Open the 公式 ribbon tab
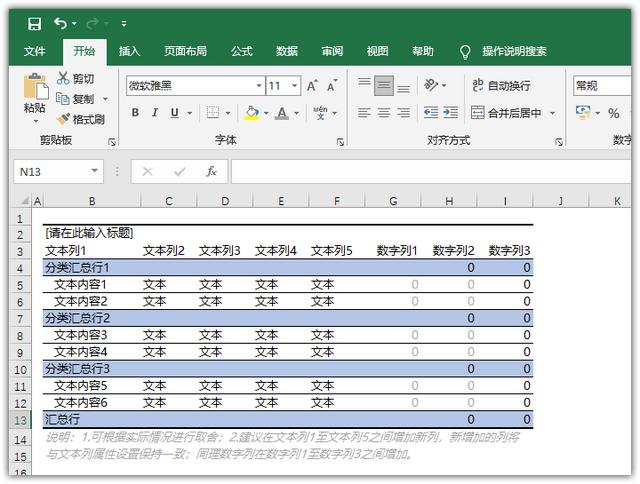The width and height of the screenshot is (640, 484). [x=242, y=51]
